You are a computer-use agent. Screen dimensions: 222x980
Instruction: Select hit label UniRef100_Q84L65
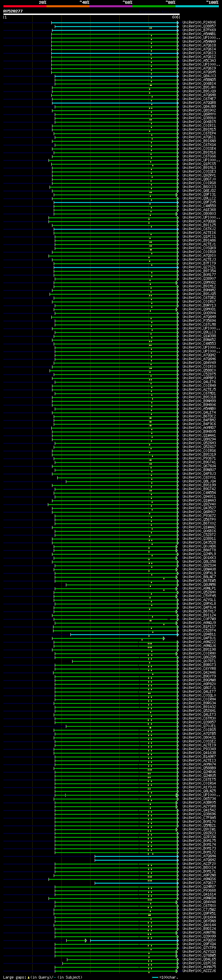point(199,959)
